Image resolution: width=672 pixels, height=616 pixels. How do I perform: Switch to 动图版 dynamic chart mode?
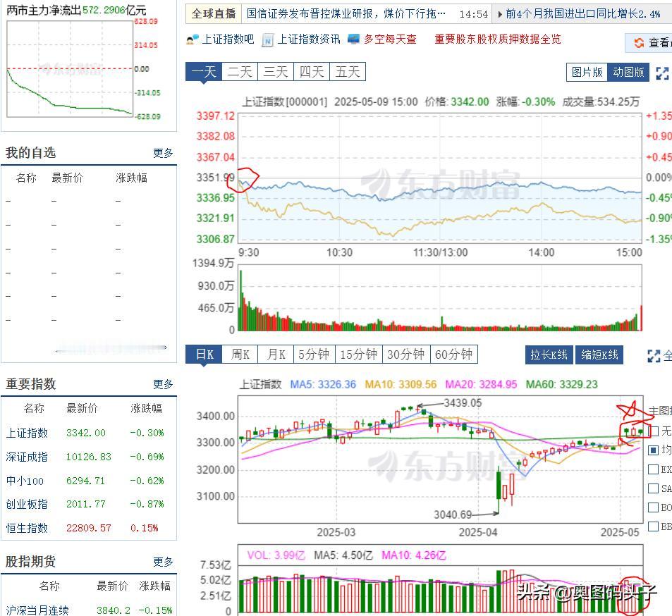coord(628,72)
